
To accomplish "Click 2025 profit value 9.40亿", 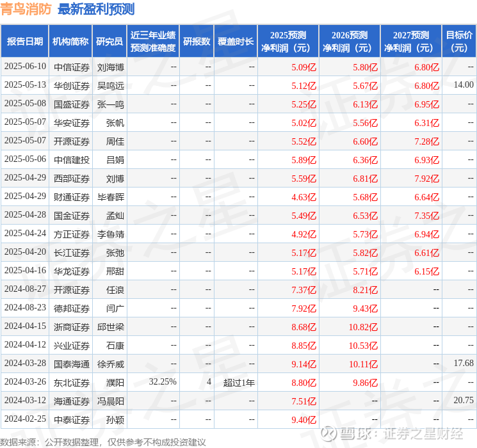I will pos(304,420).
